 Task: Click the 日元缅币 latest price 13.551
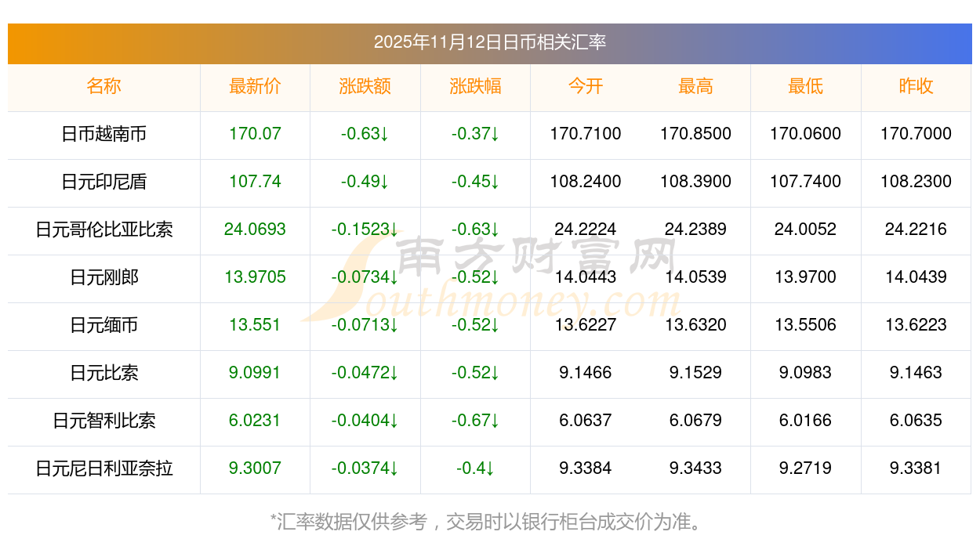click(255, 325)
